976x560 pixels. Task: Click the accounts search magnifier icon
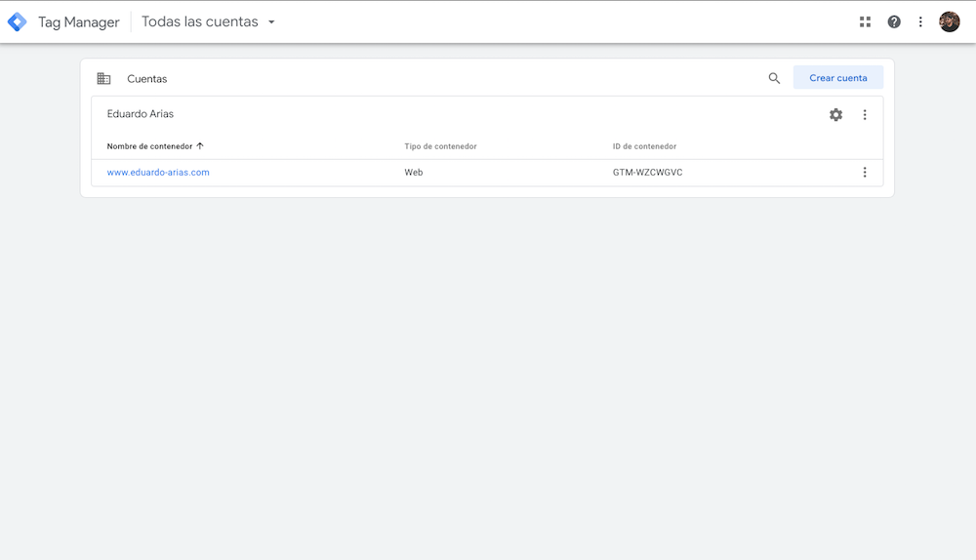pos(774,78)
